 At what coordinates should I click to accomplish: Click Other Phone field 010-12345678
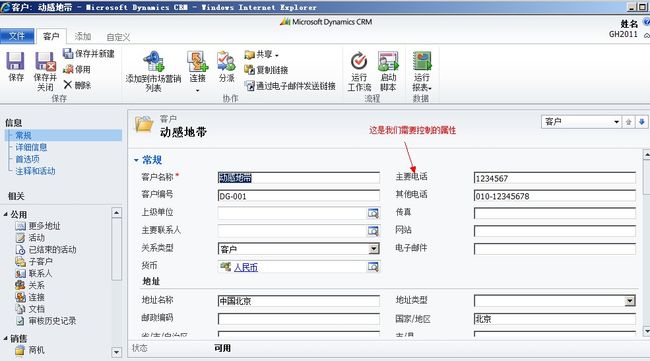[x=555, y=196]
